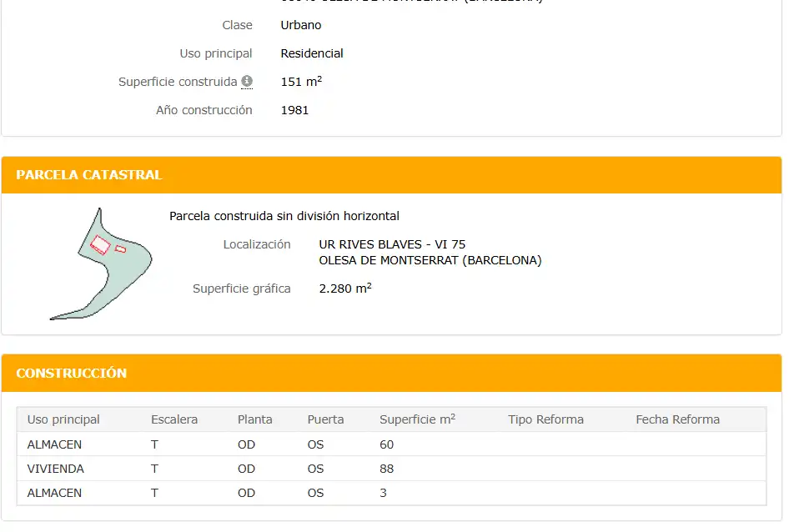The image size is (794, 532).
Task: Click the info icon beside Superficie construida
Action: tap(247, 81)
